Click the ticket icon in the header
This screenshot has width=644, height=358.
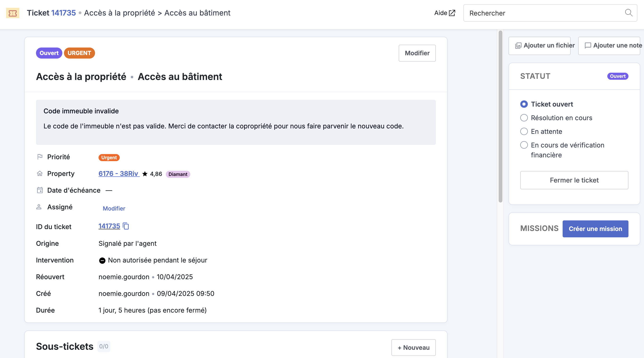pyautogui.click(x=12, y=13)
